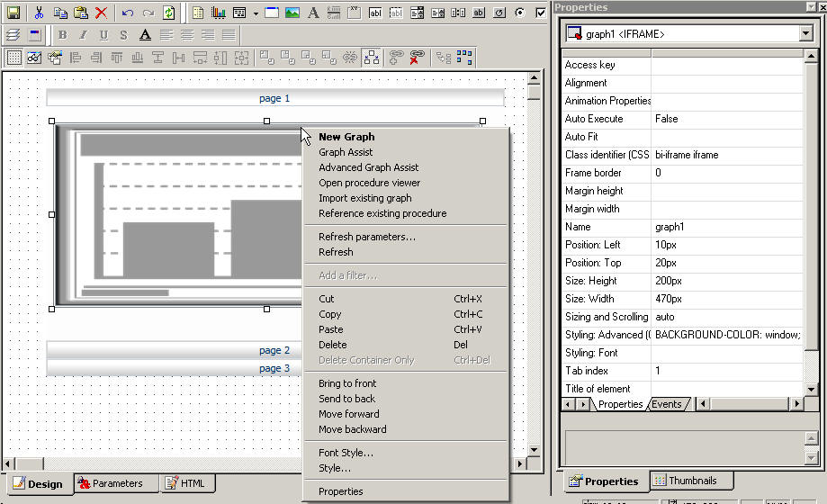Select Import existing graph menu entry
The width and height of the screenshot is (827, 504).
364,198
